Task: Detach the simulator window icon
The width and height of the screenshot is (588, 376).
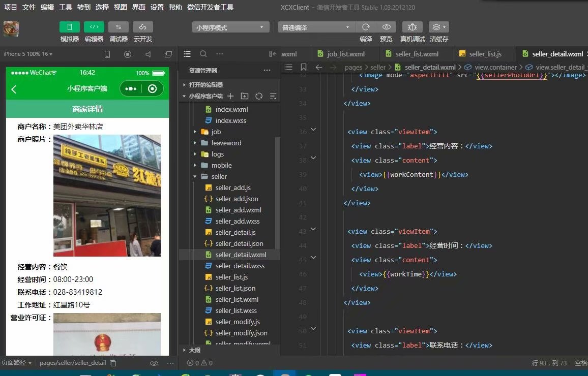Action: [168, 54]
